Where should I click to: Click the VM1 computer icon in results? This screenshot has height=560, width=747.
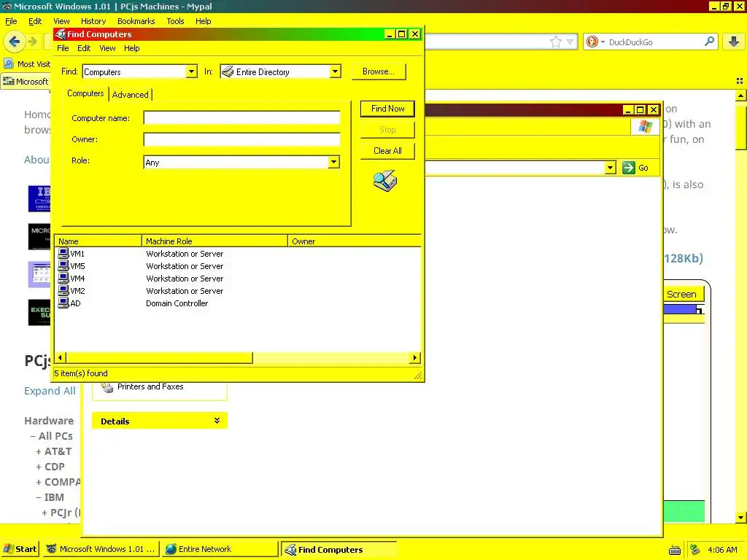point(63,253)
